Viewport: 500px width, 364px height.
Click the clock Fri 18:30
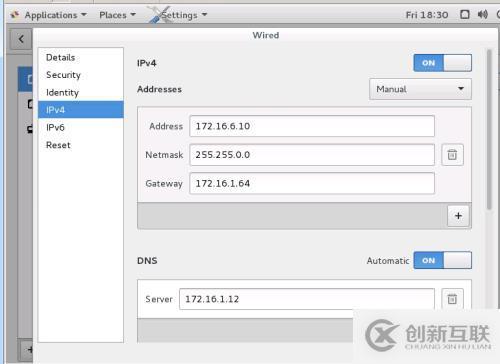tap(427, 15)
